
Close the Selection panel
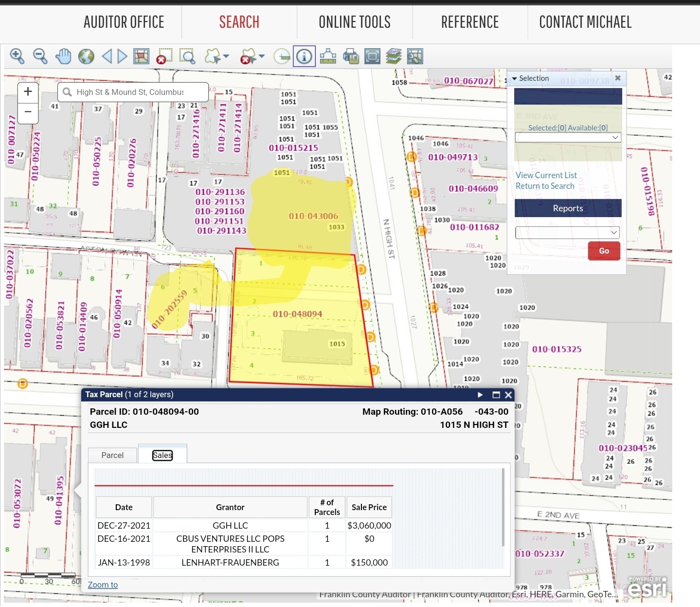pos(618,78)
